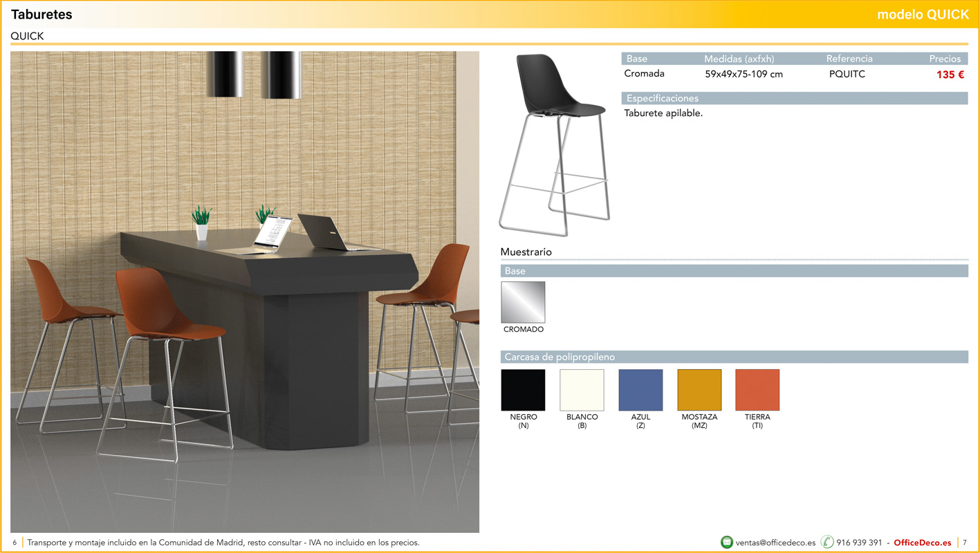Click the Referencia column header
Screen dimensions: 980x553
tap(849, 59)
